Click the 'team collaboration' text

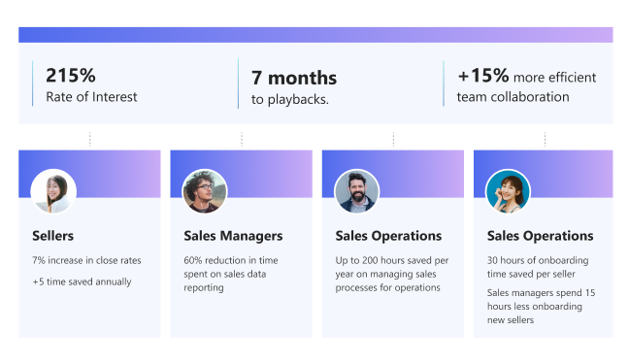[x=513, y=97]
